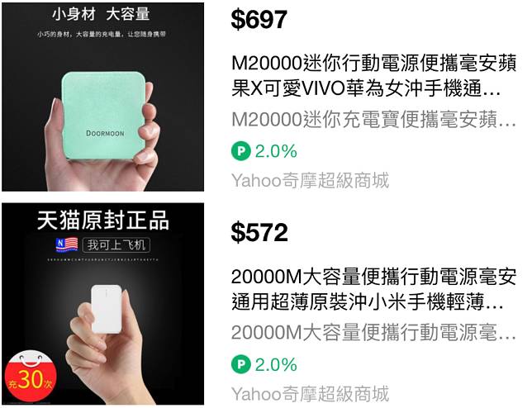Image resolution: width=532 pixels, height=408 pixels.
Task: Click the green P points icon on first listing
Action: [x=241, y=151]
